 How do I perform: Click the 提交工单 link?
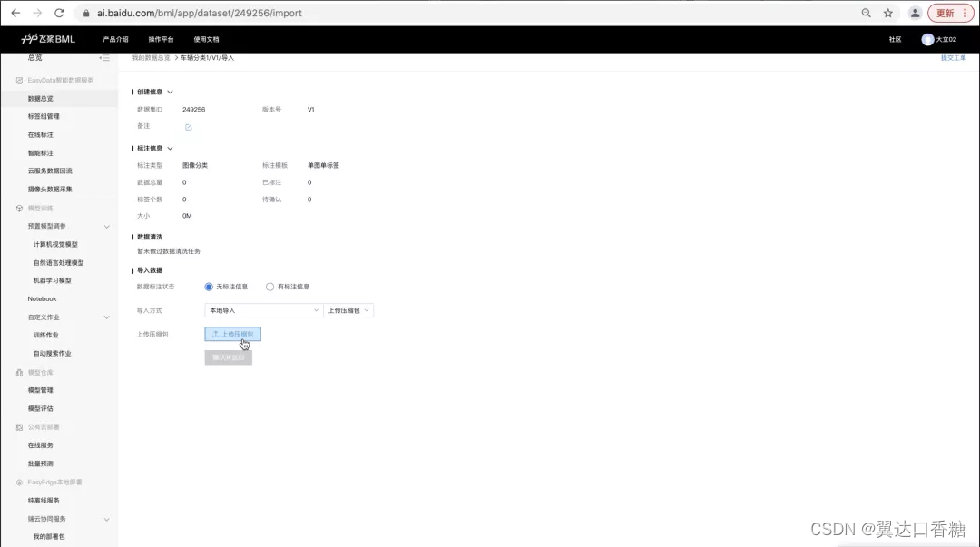pos(953,58)
